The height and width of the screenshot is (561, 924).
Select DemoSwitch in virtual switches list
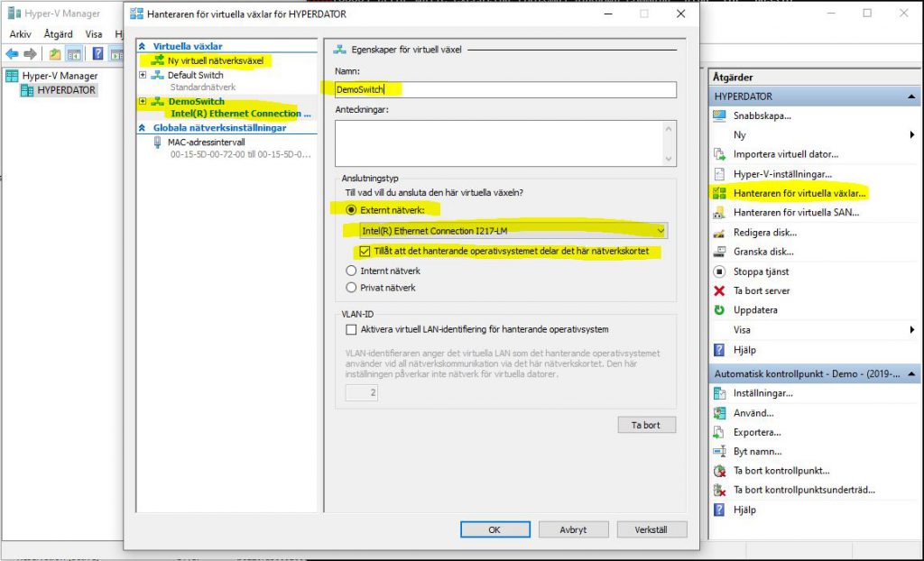196,101
